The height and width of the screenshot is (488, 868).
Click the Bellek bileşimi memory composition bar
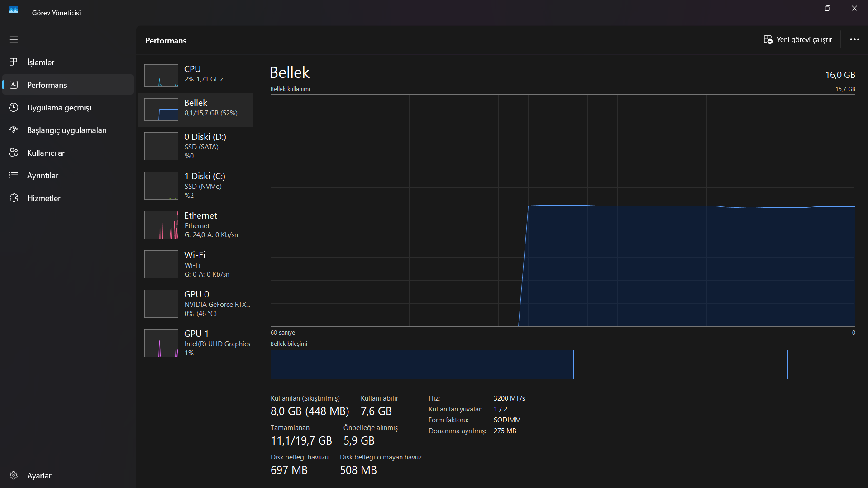(563, 364)
